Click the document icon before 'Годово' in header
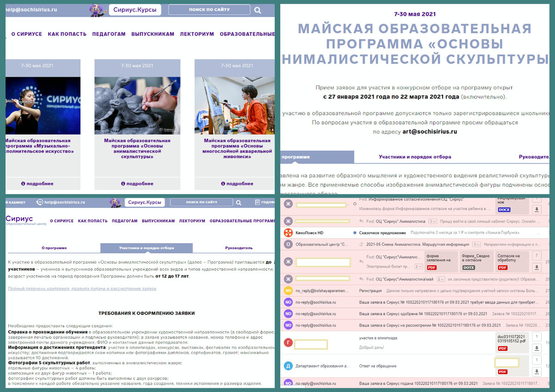Viewport: 555px width, 392px height. [258, 202]
